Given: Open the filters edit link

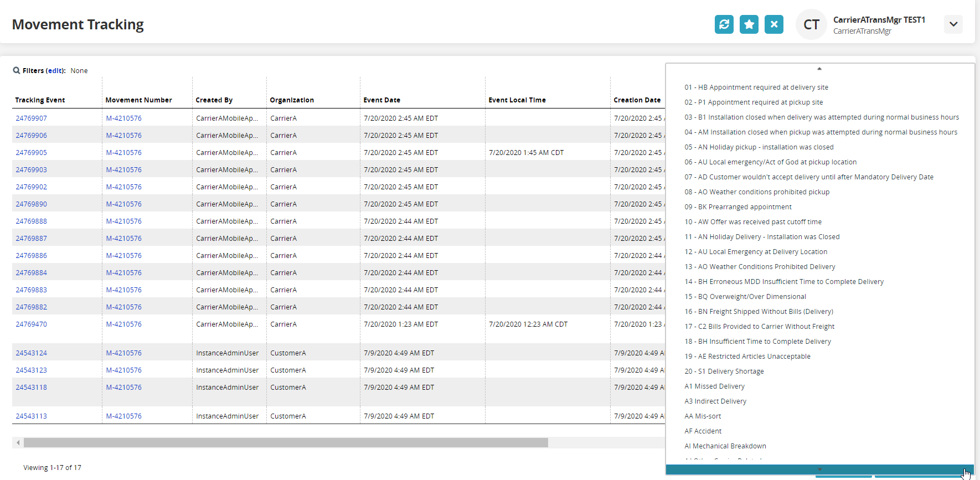Looking at the screenshot, I should coord(54,71).
